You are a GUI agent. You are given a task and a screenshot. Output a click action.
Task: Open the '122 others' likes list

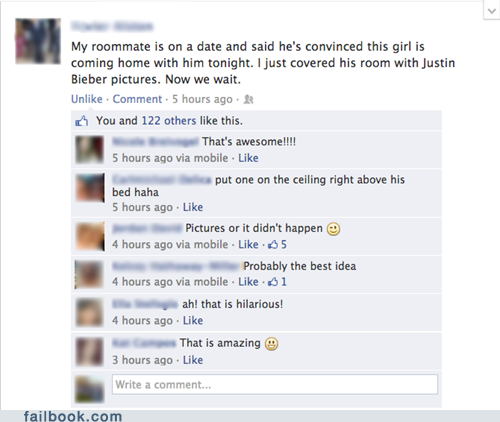[x=169, y=121]
